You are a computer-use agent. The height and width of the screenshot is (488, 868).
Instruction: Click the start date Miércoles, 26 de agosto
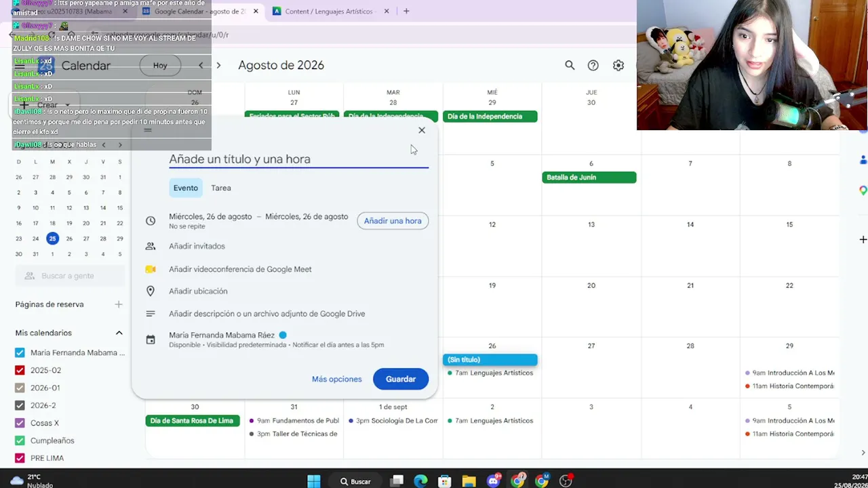pyautogui.click(x=210, y=216)
